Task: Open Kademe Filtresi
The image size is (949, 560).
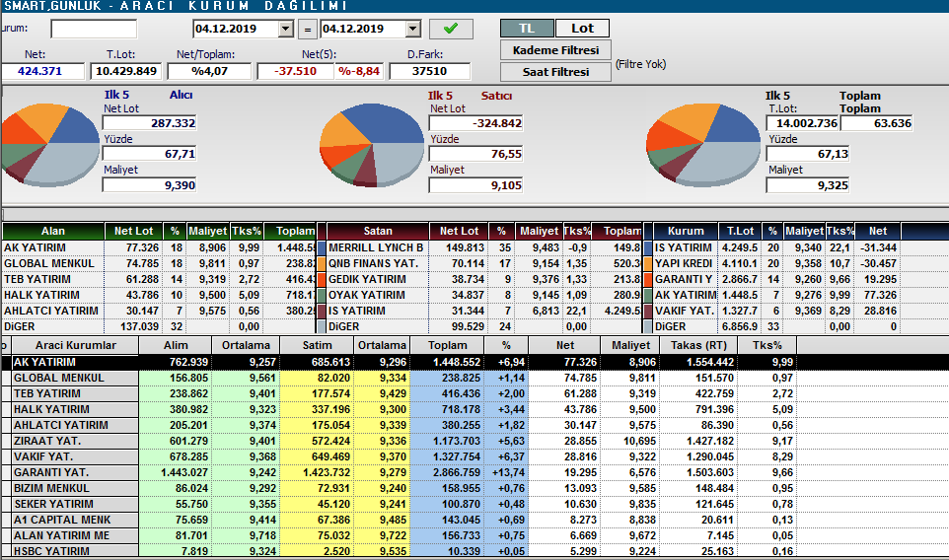Action: pyautogui.click(x=555, y=50)
